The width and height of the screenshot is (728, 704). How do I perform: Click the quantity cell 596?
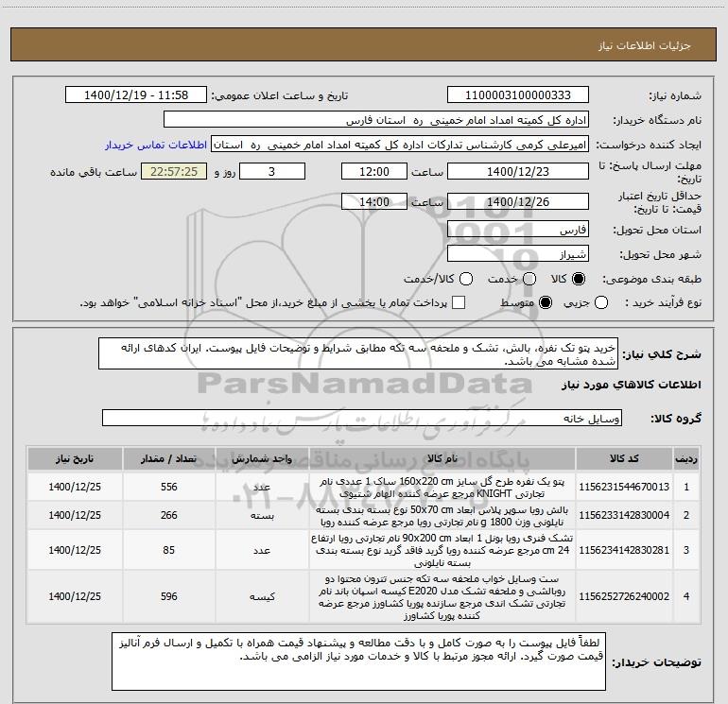click(169, 596)
